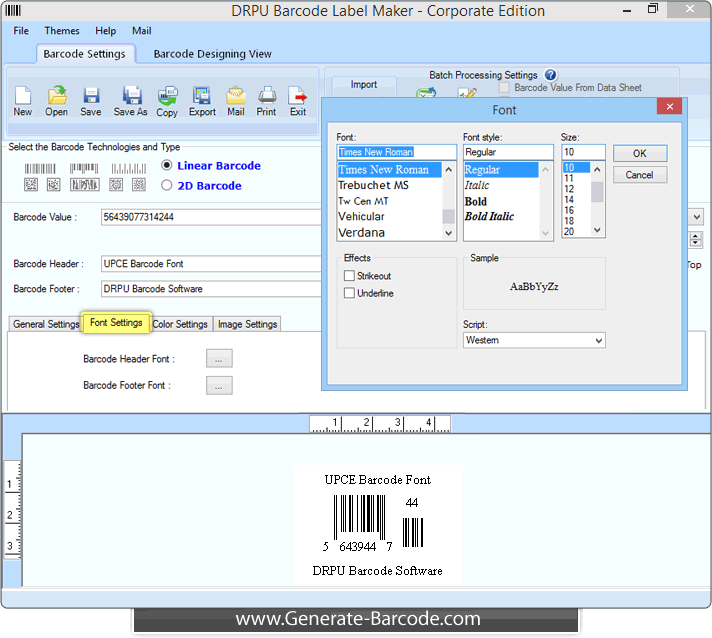The width and height of the screenshot is (712, 638).
Task: Expand dropdown right of the Font dialog
Action: click(x=696, y=217)
